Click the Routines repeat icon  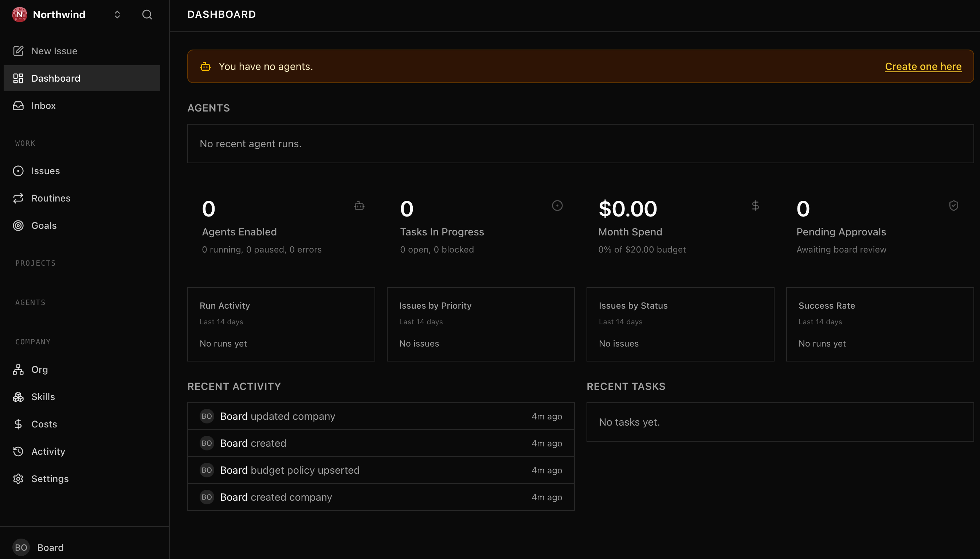pyautogui.click(x=18, y=198)
